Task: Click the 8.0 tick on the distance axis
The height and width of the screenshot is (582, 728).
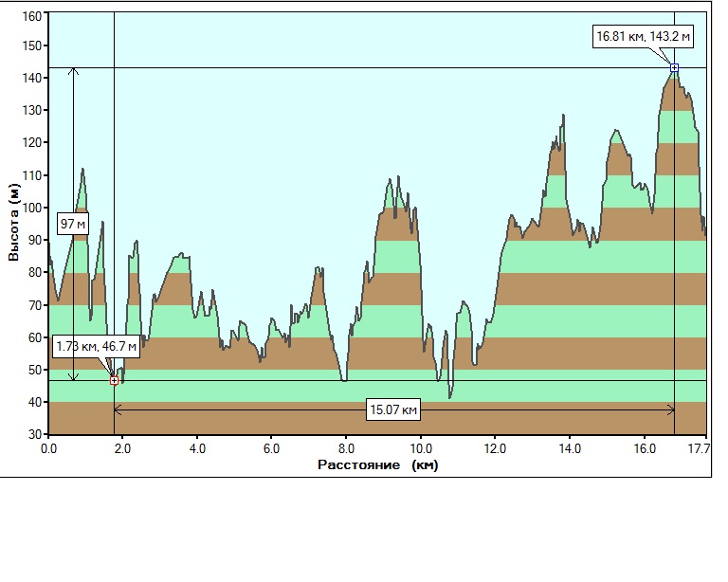Action: (345, 447)
